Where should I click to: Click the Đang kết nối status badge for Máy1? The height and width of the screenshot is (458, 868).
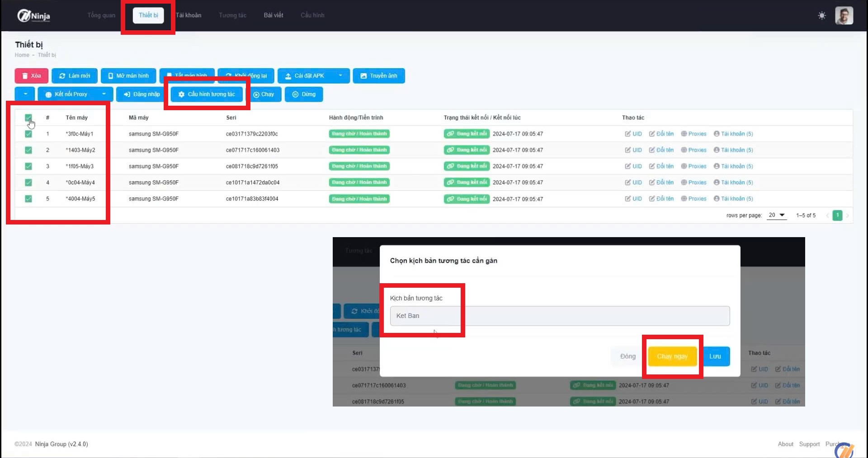pos(467,134)
